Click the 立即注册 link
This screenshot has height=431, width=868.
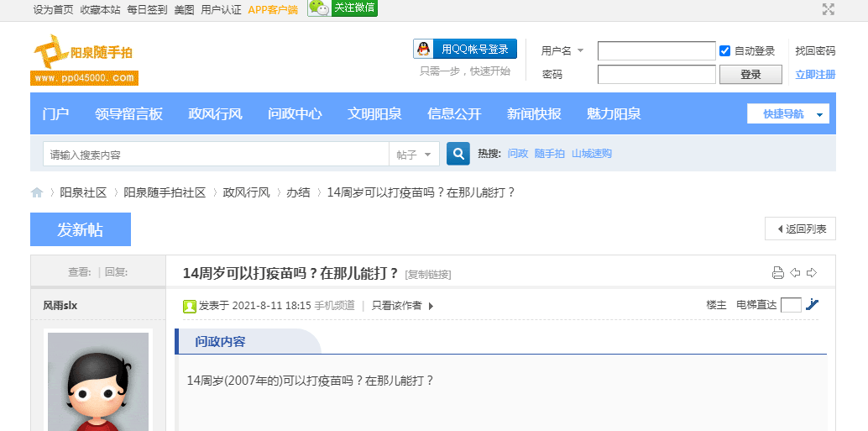[815, 75]
